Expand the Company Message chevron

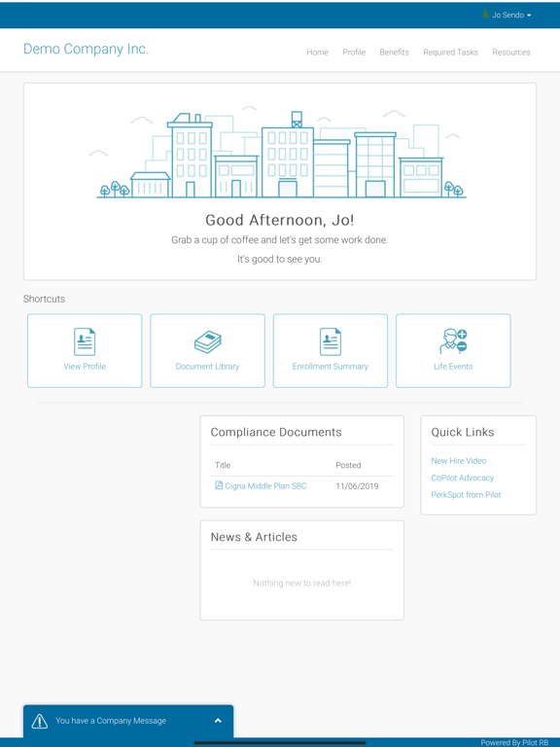point(218,721)
